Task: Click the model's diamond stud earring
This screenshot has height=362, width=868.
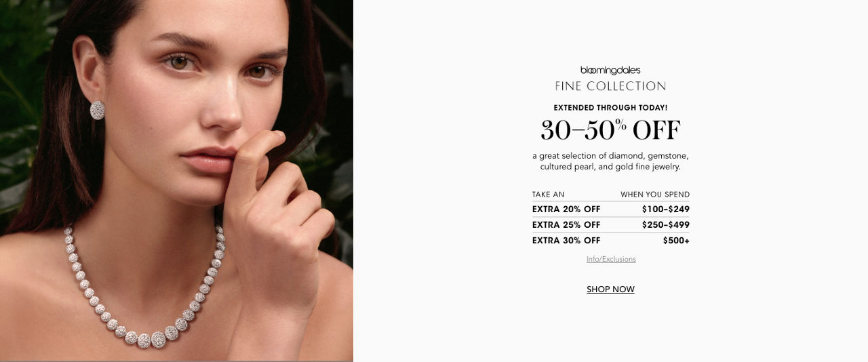Action: [x=98, y=110]
